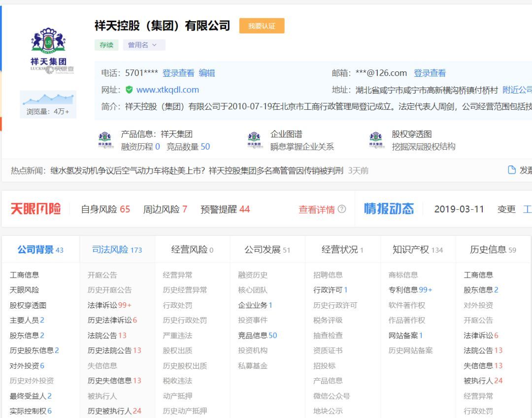Open 企业图谱 title link

286,134
